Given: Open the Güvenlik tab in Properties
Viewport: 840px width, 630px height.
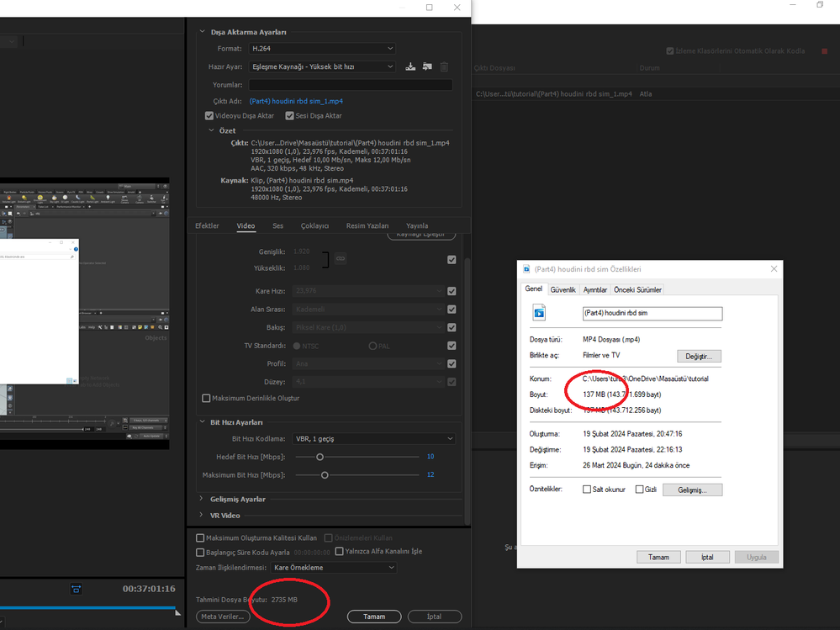Looking at the screenshot, I should [x=563, y=290].
